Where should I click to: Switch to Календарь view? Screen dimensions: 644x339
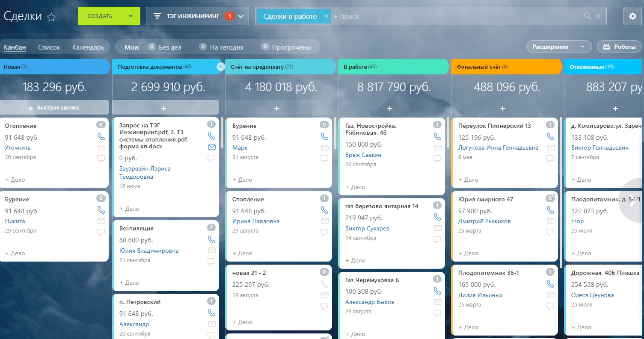pos(88,47)
